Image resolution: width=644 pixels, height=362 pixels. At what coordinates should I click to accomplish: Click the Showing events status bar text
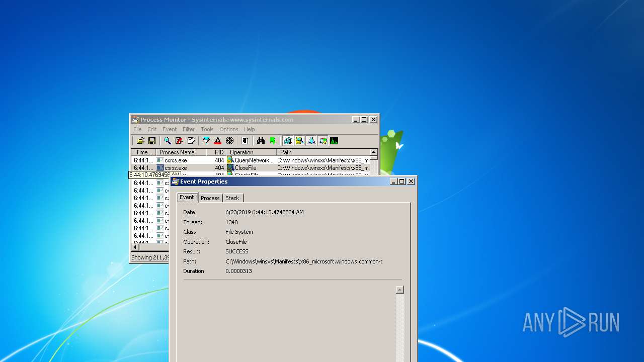click(149, 257)
